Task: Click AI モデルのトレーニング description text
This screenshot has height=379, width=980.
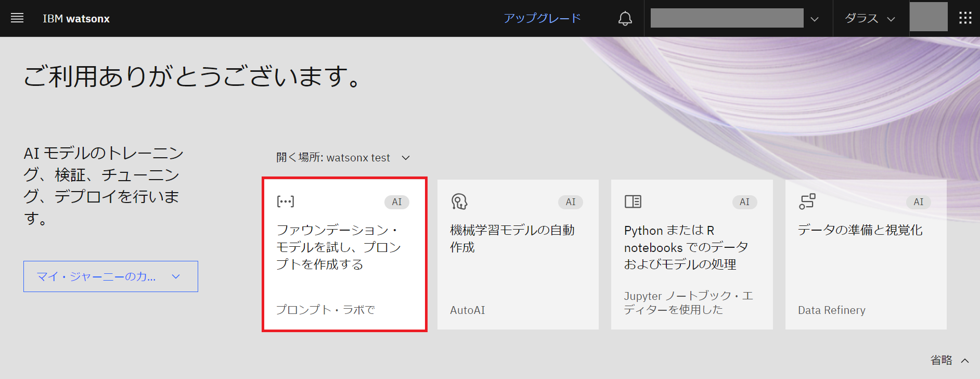Action: 104,185
